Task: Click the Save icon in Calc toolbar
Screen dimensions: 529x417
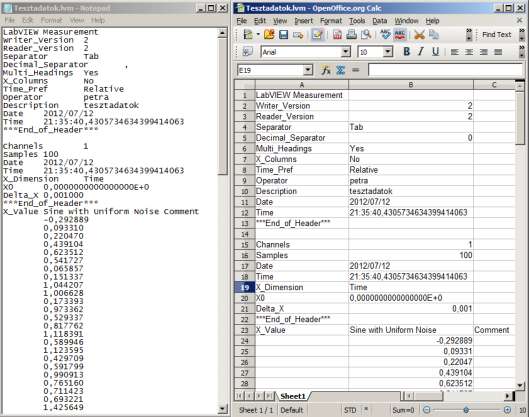Action: coord(283,34)
